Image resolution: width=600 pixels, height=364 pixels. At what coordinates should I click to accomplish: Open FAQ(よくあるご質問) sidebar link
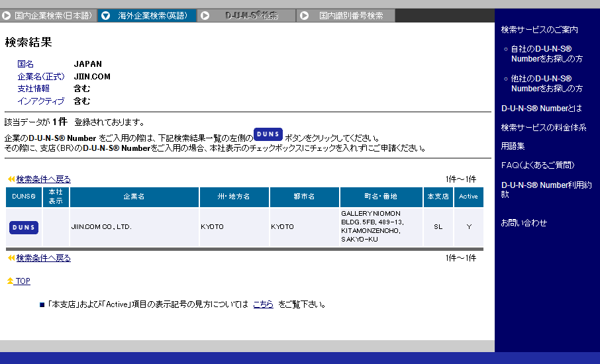point(538,165)
